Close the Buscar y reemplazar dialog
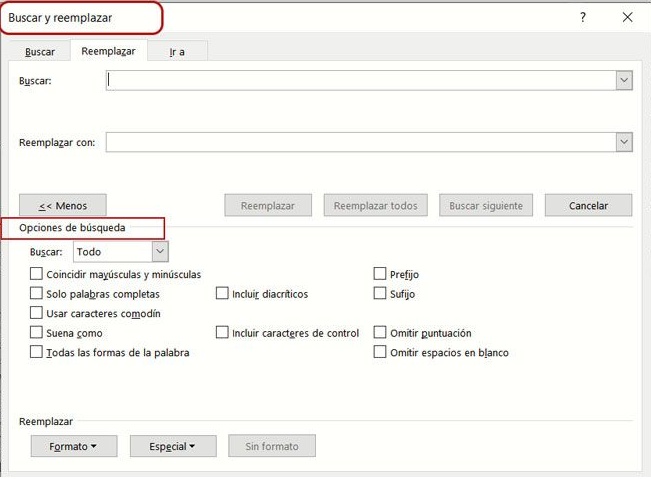 627,17
